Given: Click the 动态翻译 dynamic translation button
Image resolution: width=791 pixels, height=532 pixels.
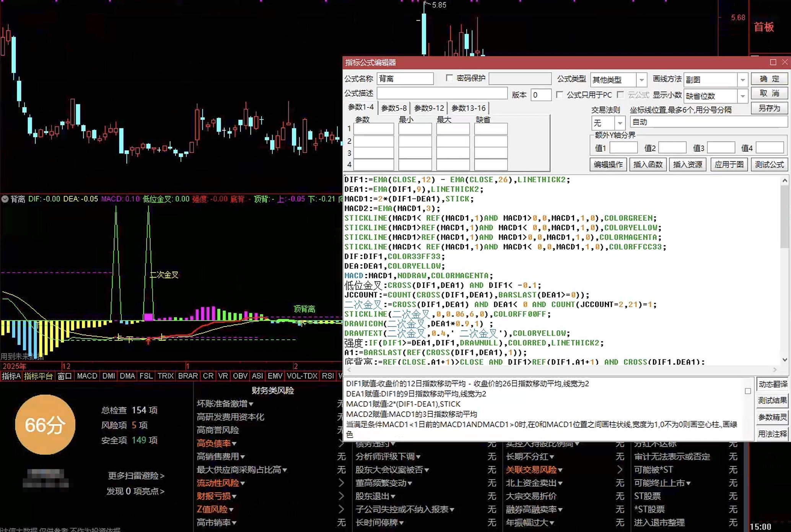Looking at the screenshot, I should pyautogui.click(x=773, y=384).
